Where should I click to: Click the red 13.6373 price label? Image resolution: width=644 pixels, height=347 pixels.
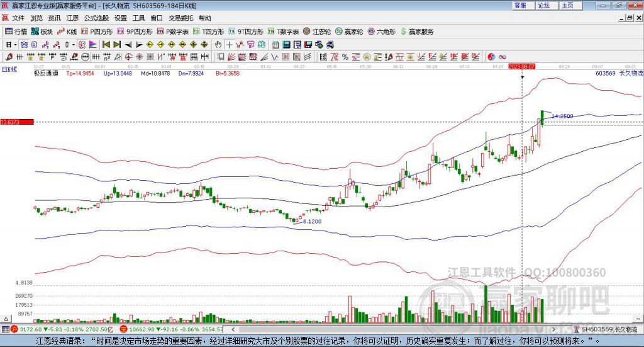[17, 122]
